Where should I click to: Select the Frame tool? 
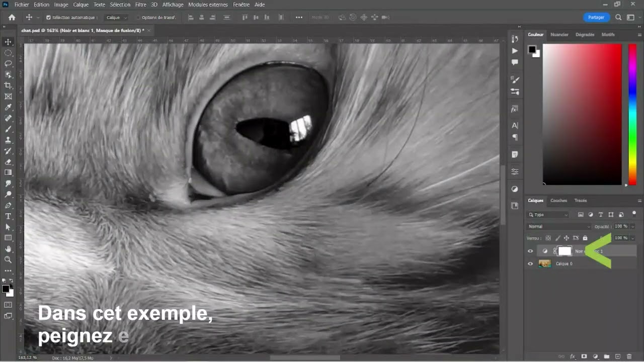tap(8, 97)
